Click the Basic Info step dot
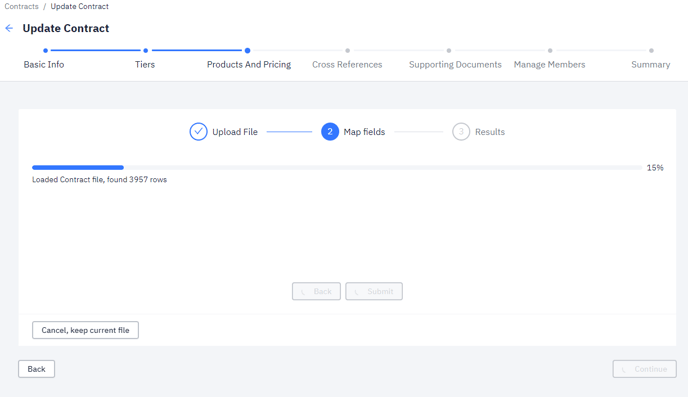 tap(45, 50)
